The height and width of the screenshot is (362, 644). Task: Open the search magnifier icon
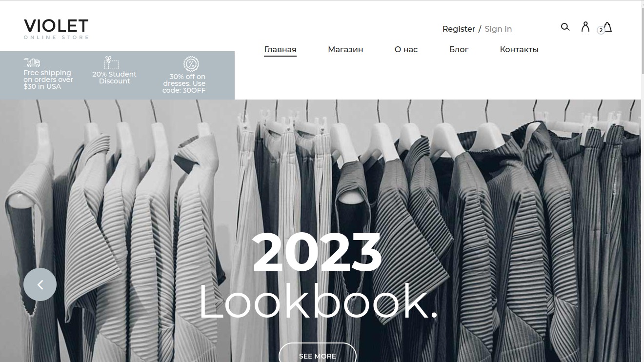click(x=565, y=27)
